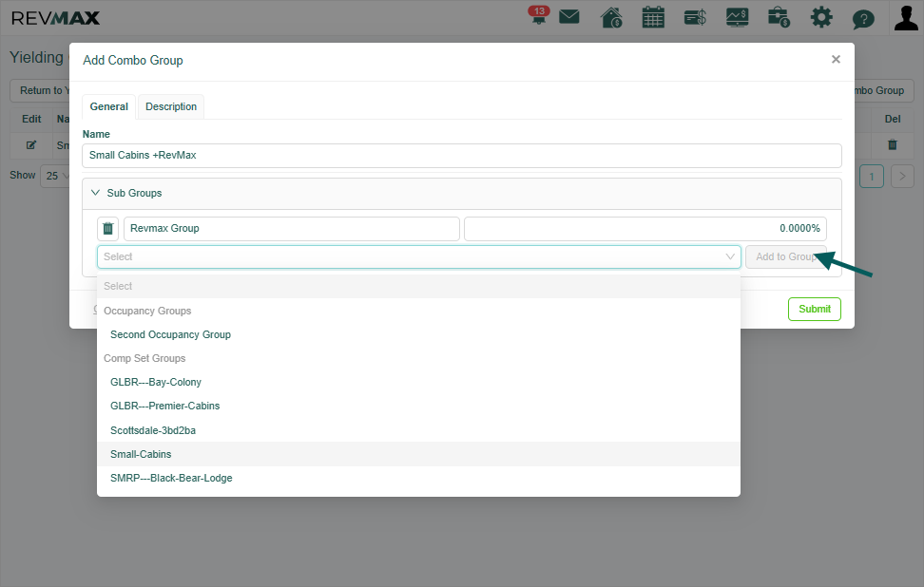Image resolution: width=924 pixels, height=587 pixels.
Task: Click the Revmax Group name field
Action: pyautogui.click(x=291, y=229)
